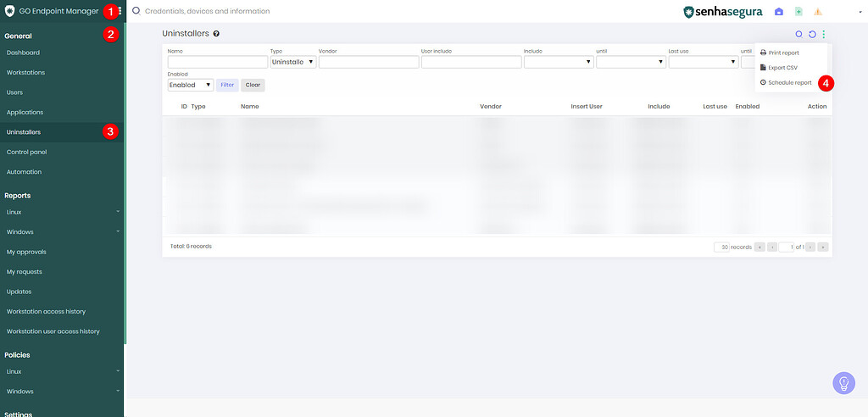Click the Name filter input field

click(x=218, y=62)
